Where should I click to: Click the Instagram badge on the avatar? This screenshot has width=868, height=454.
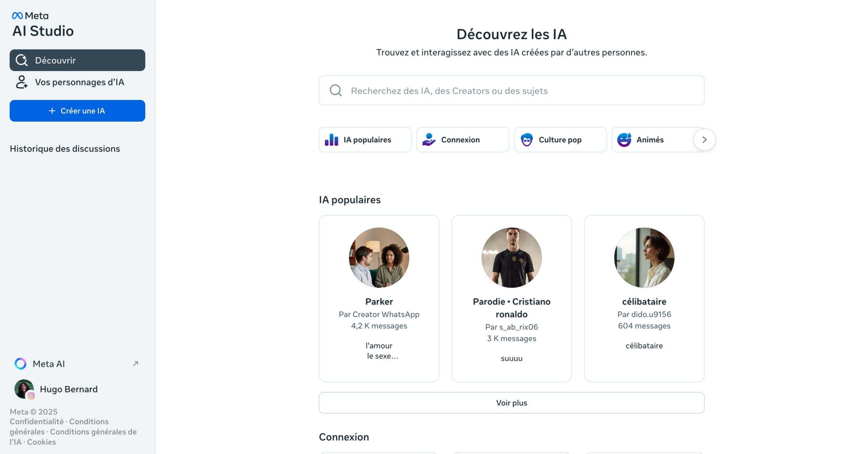(x=31, y=395)
